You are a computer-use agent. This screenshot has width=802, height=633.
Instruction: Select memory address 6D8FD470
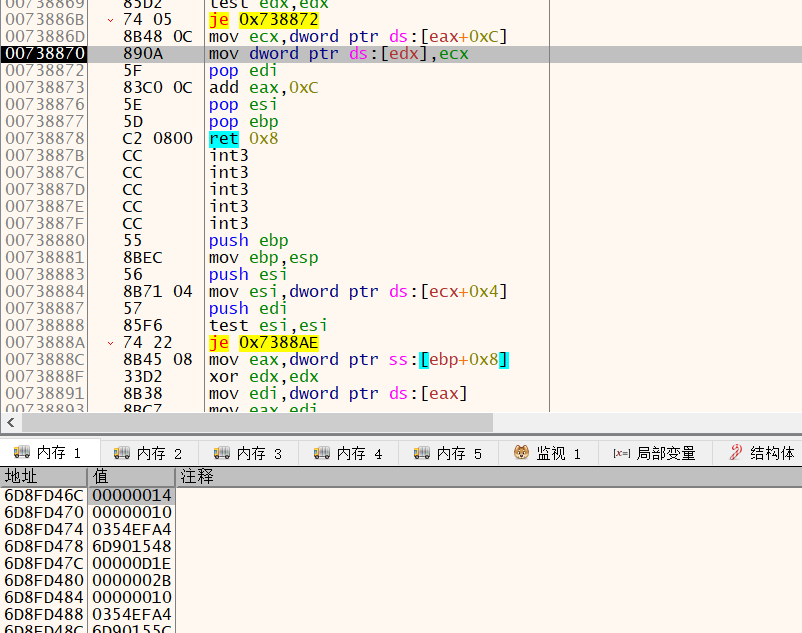[x=44, y=512]
